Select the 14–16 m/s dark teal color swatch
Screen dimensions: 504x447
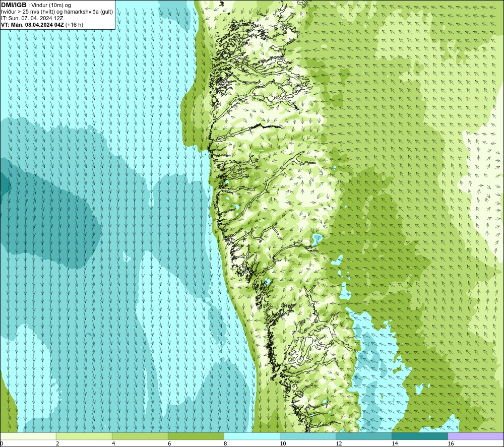(x=420, y=436)
